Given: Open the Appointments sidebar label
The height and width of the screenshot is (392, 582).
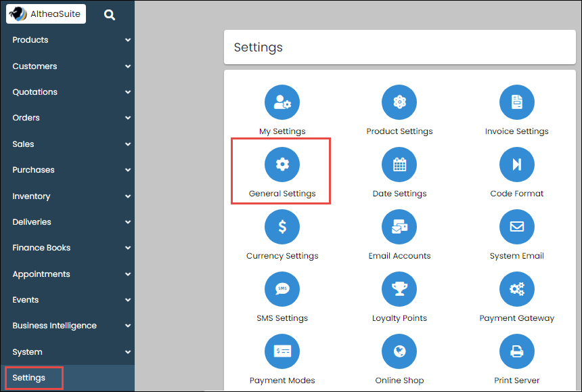Looking at the screenshot, I should click(x=41, y=274).
